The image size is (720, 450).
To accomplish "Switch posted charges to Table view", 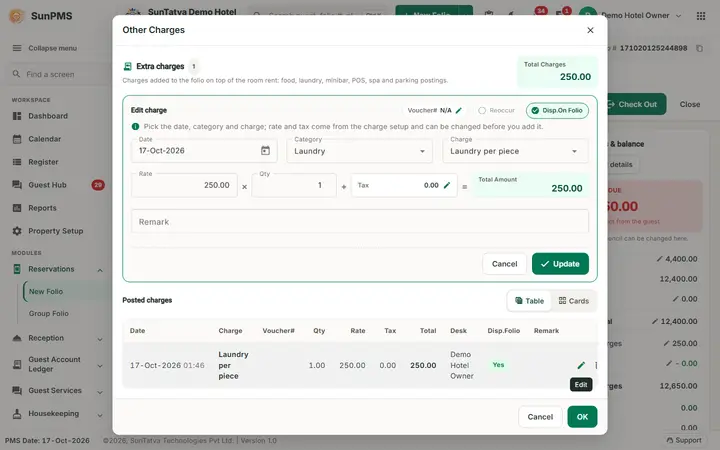I will coord(529,301).
